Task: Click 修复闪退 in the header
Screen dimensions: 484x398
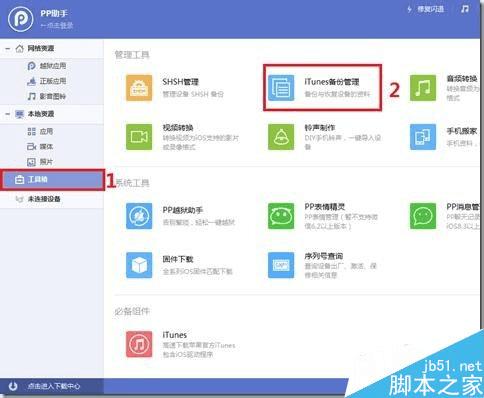Action: 426,9
